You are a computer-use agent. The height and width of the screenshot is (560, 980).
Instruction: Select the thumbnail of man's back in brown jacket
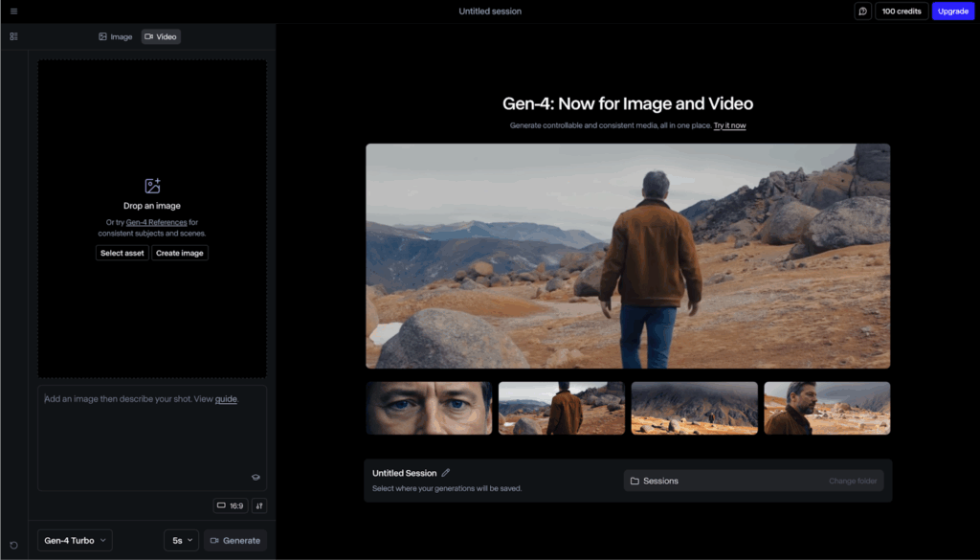coord(561,408)
